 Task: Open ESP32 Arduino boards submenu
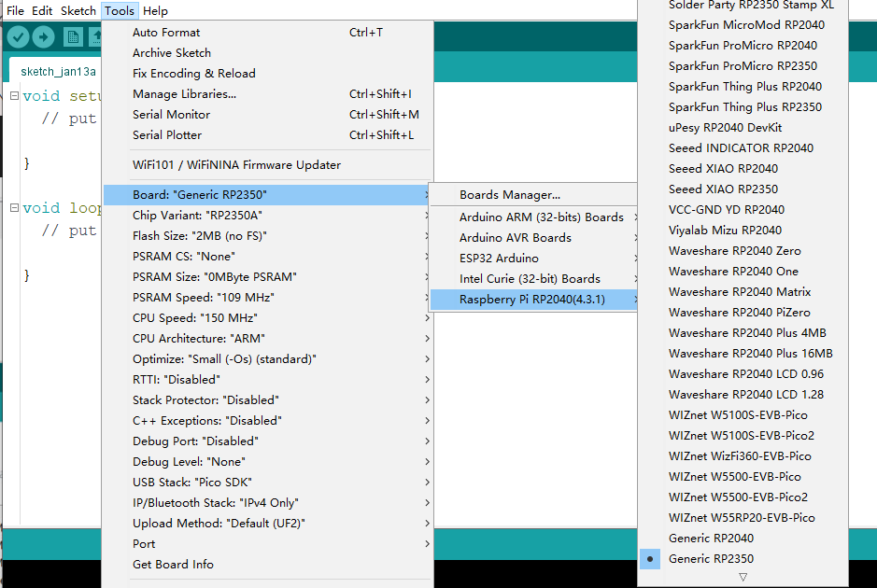tap(533, 259)
